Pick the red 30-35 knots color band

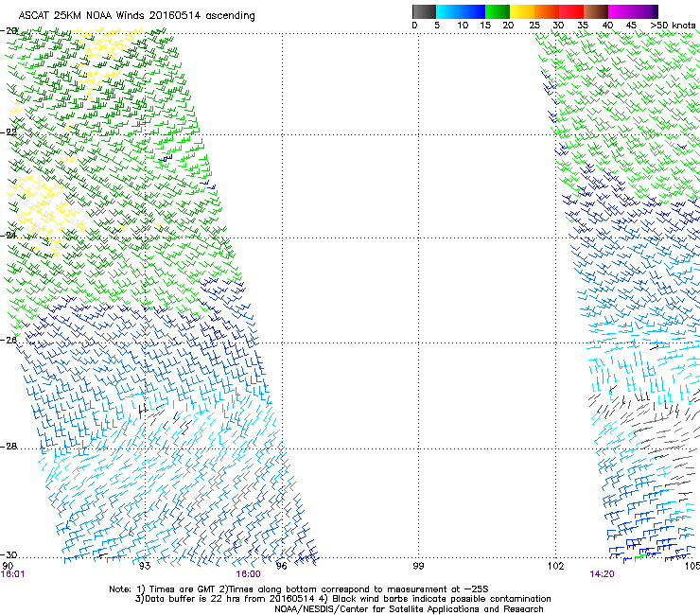point(571,11)
